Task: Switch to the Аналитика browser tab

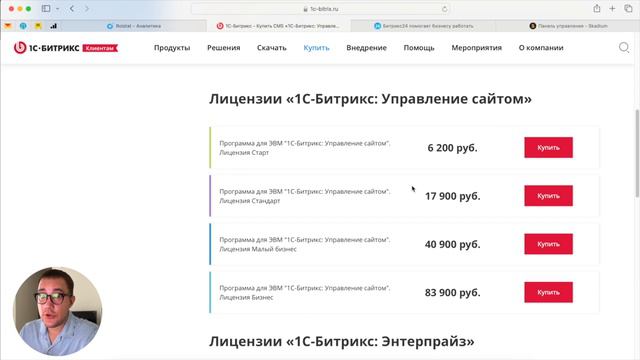Action: 134,26
